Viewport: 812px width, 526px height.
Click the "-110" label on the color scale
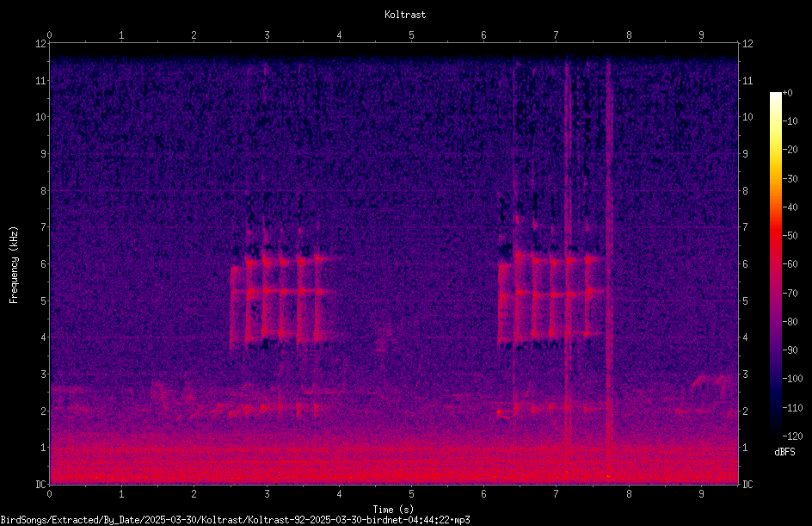click(792, 408)
